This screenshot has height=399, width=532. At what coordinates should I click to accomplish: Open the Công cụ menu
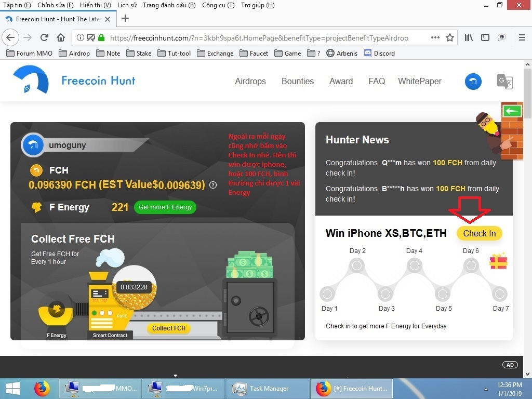click(x=218, y=5)
